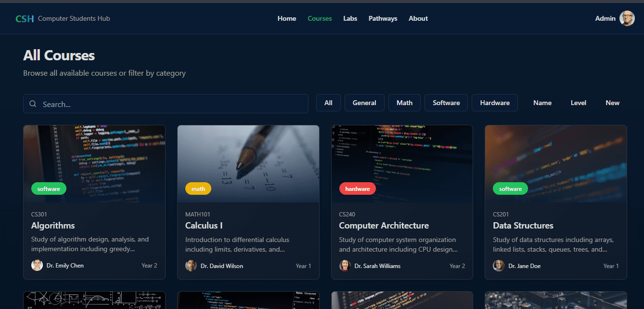
Task: Show All course categories
Action: (328, 103)
